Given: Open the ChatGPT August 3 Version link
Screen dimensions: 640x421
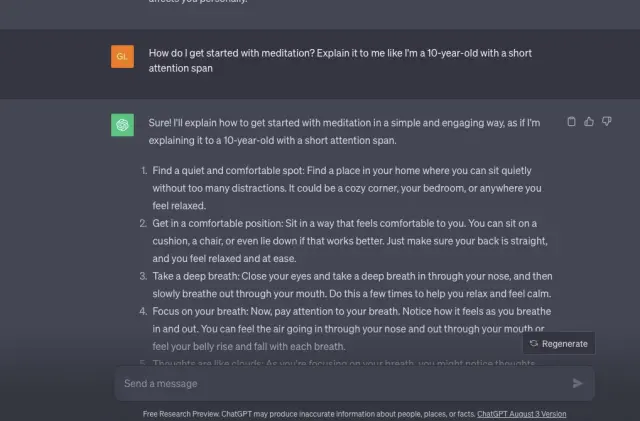Looking at the screenshot, I should 521,413.
